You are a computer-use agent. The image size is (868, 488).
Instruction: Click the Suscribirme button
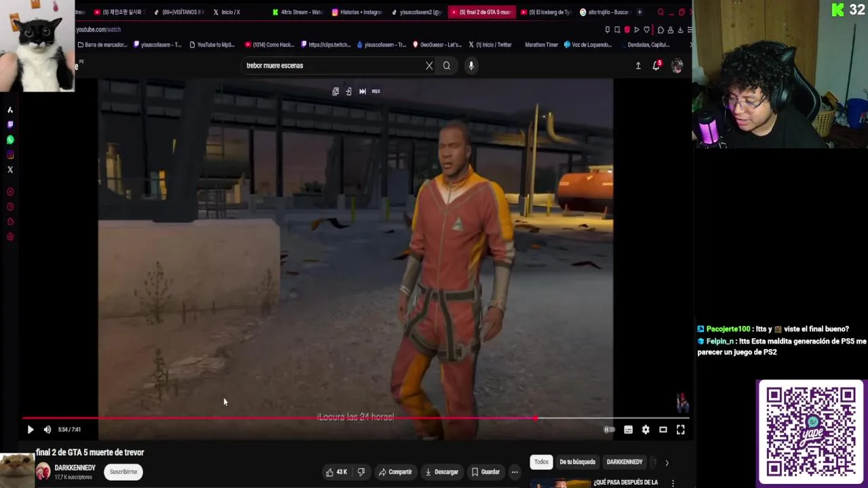coord(123,472)
